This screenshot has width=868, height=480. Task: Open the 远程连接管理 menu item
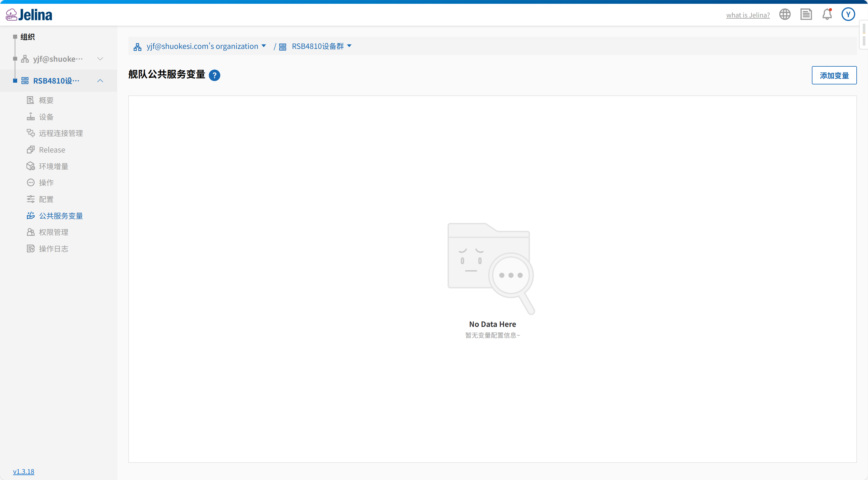61,133
